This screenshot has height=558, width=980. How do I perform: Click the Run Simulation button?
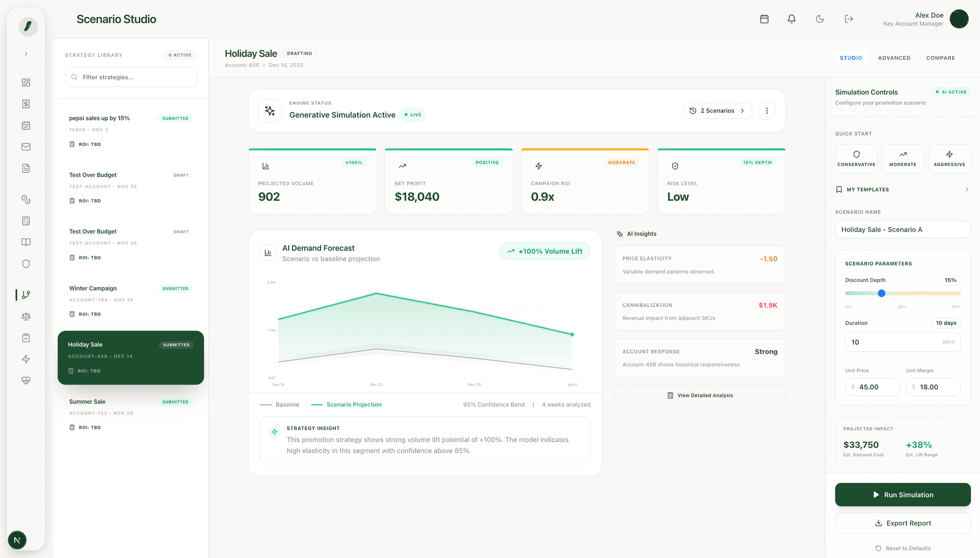click(x=902, y=495)
